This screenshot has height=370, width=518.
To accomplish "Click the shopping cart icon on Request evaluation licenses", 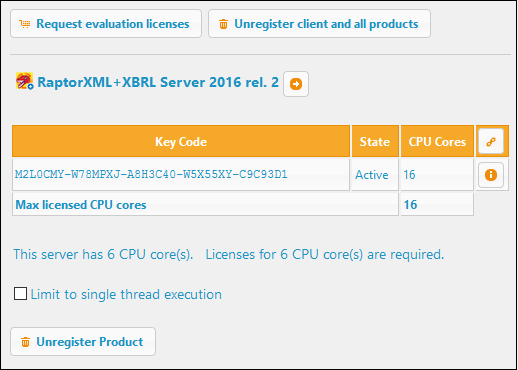I will (x=25, y=24).
